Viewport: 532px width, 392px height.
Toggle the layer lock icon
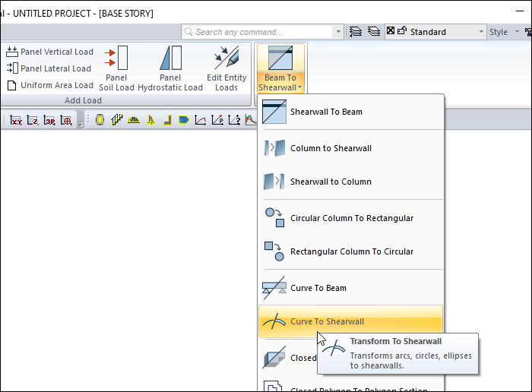(402, 31)
